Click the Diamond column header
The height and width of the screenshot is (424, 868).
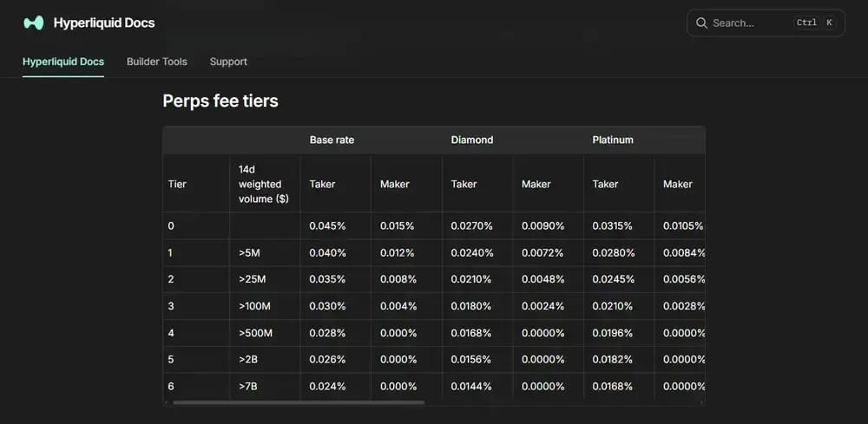[471, 140]
